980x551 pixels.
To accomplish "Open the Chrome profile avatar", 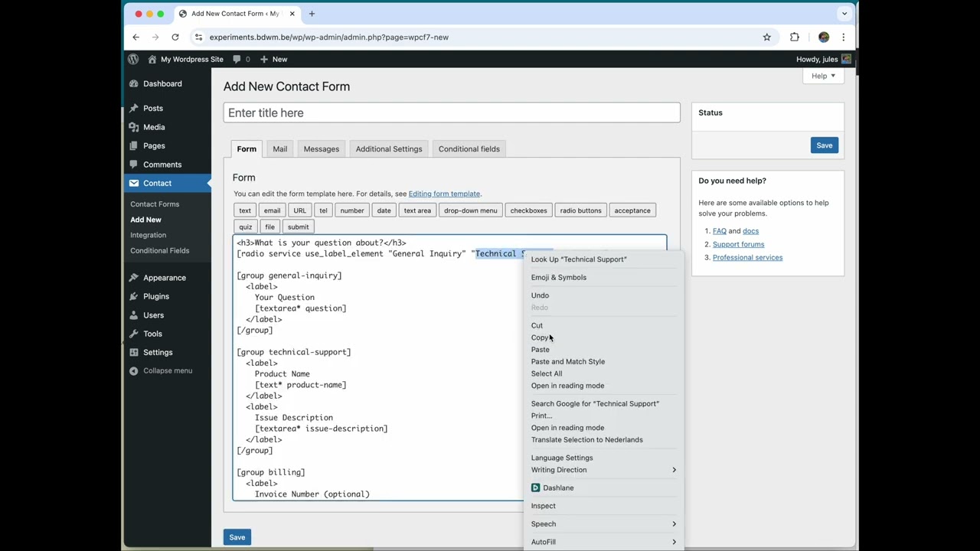I will click(x=824, y=37).
